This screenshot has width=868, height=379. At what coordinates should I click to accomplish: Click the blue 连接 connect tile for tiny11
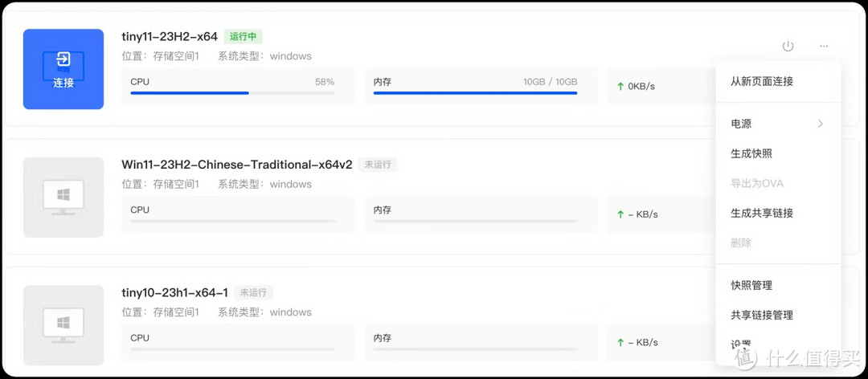63,69
